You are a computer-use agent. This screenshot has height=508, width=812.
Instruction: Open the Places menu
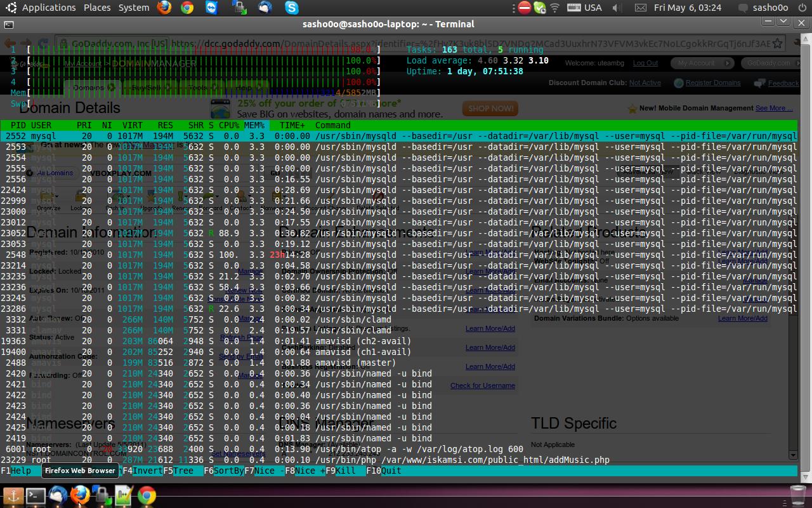point(97,8)
